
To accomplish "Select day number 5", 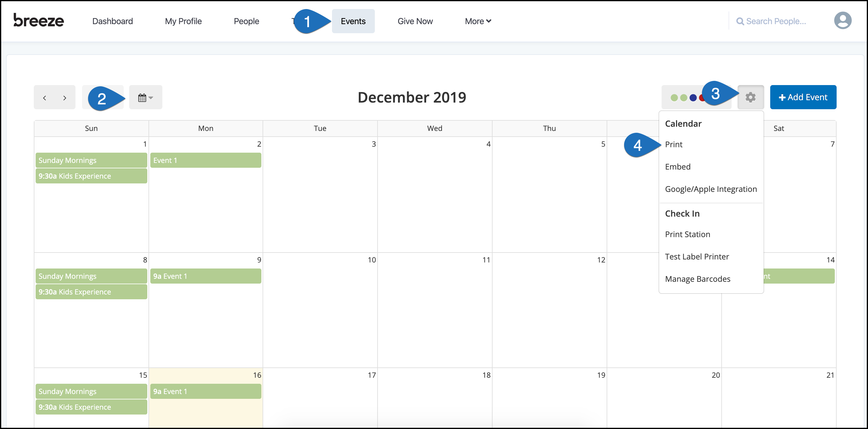I will tap(603, 144).
